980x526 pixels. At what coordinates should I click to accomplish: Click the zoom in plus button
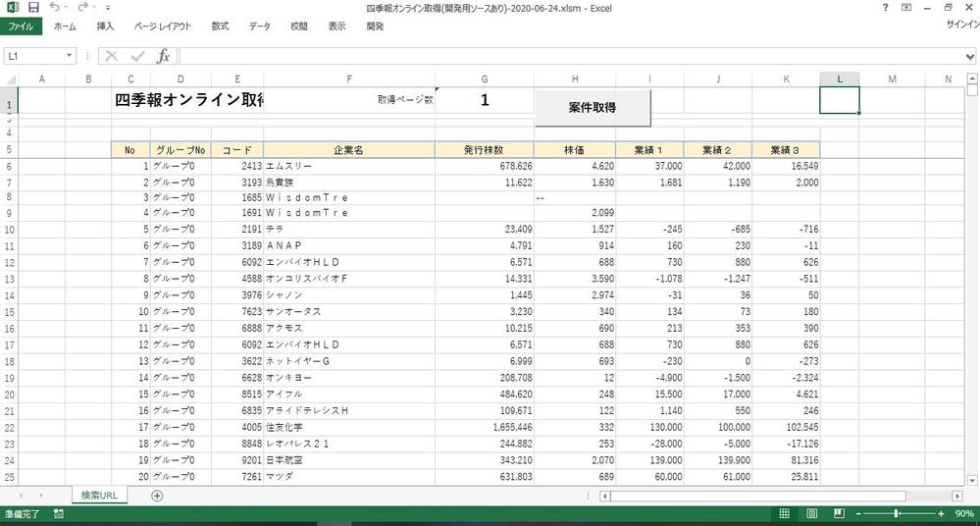point(941,513)
